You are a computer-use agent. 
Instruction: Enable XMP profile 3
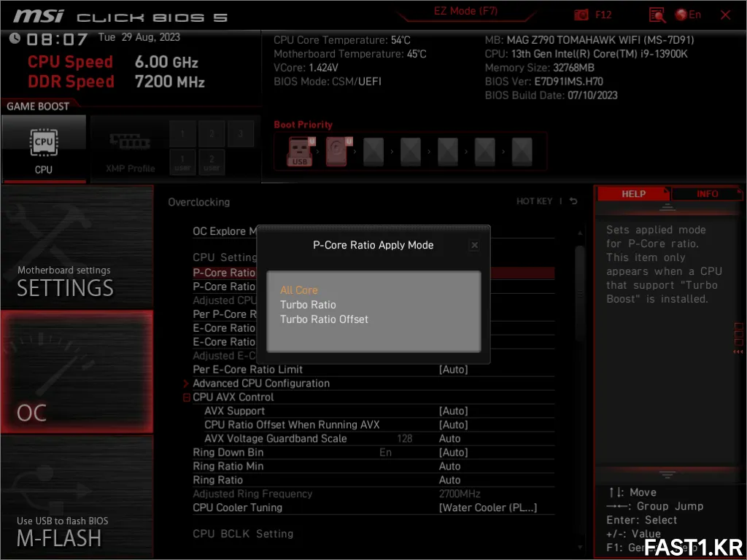pos(241,134)
